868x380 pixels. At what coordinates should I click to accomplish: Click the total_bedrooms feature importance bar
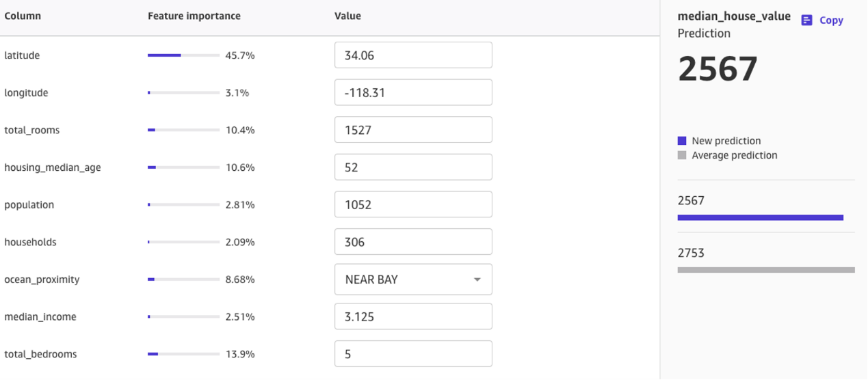point(183,354)
